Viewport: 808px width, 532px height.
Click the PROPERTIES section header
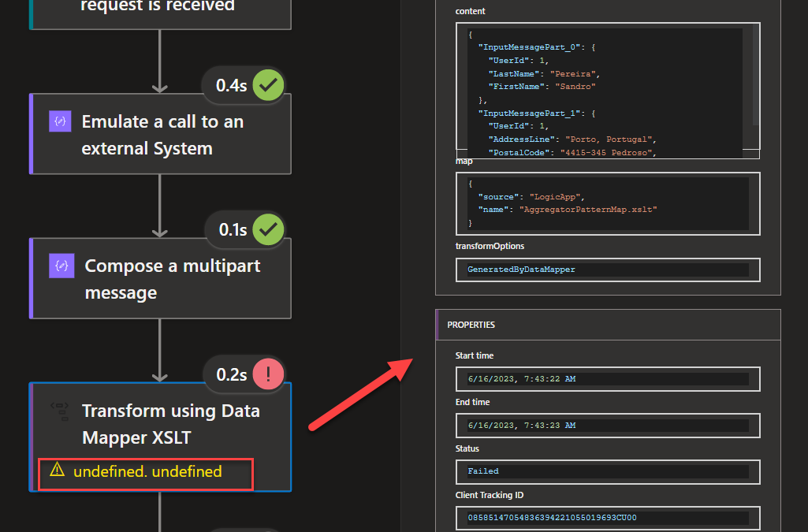[608, 325]
